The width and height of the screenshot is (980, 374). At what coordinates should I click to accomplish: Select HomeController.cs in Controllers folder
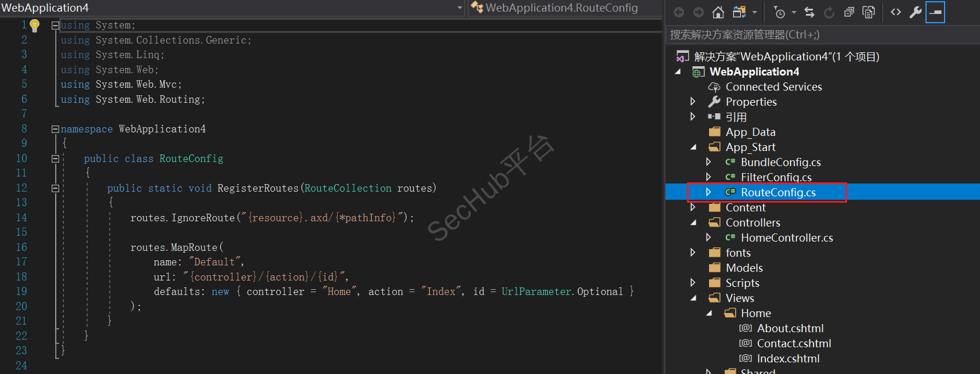tap(786, 238)
